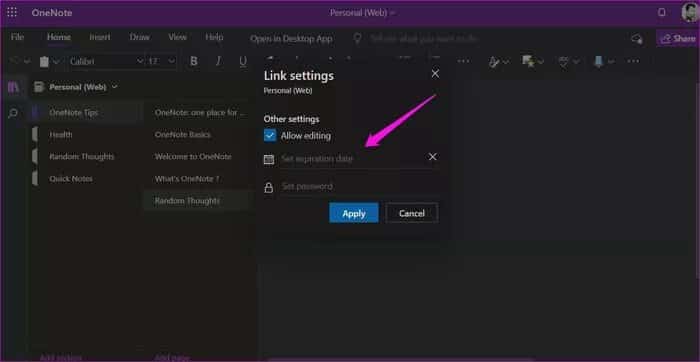Click the OneNote app title

coord(52,12)
